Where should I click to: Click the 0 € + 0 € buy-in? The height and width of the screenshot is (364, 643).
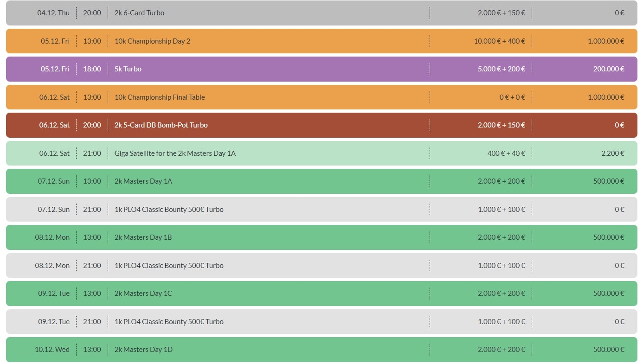coord(512,97)
